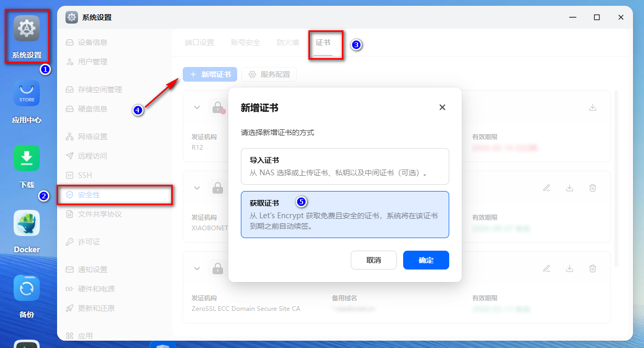The height and width of the screenshot is (348, 644).
Task: Choose the 导入证书 option
Action: [x=345, y=166]
